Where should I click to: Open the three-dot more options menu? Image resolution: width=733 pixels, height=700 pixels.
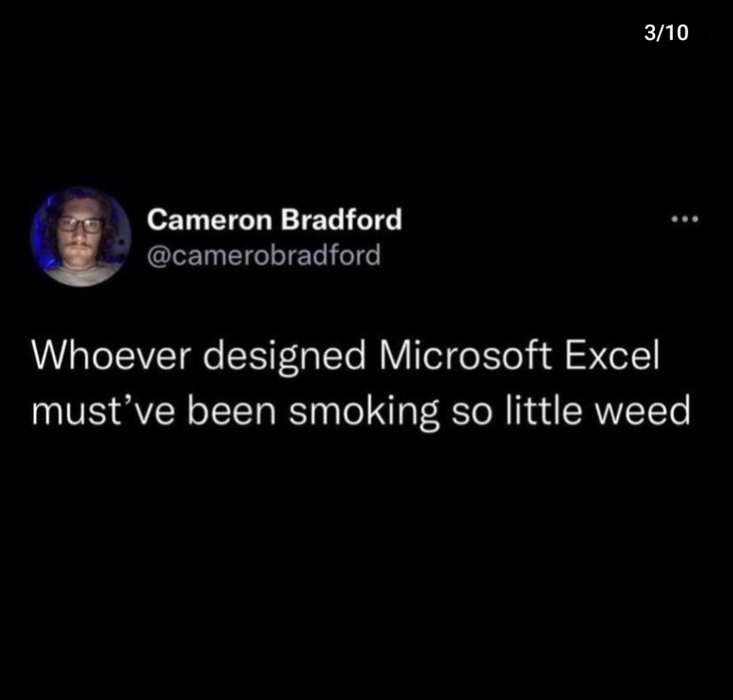[685, 219]
